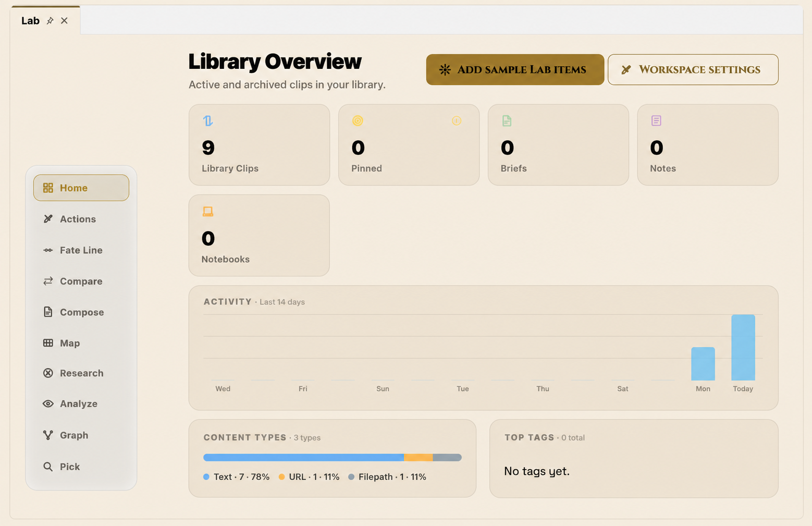Click the Today activity bar
The width and height of the screenshot is (812, 526).
[x=743, y=347]
